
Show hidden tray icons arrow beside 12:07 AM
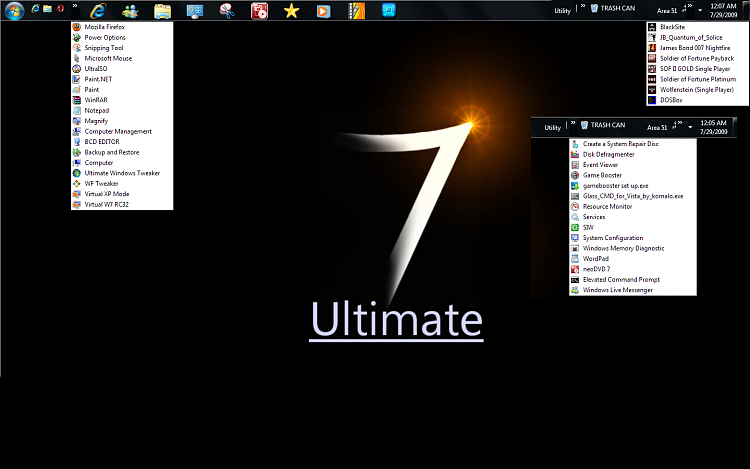click(700, 11)
